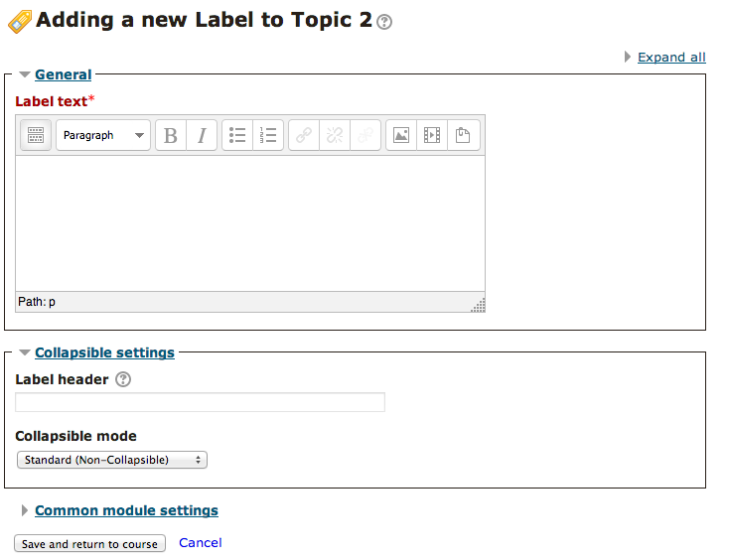Open the Collapsible mode select box
This screenshot has width=729, height=560.
click(112, 460)
